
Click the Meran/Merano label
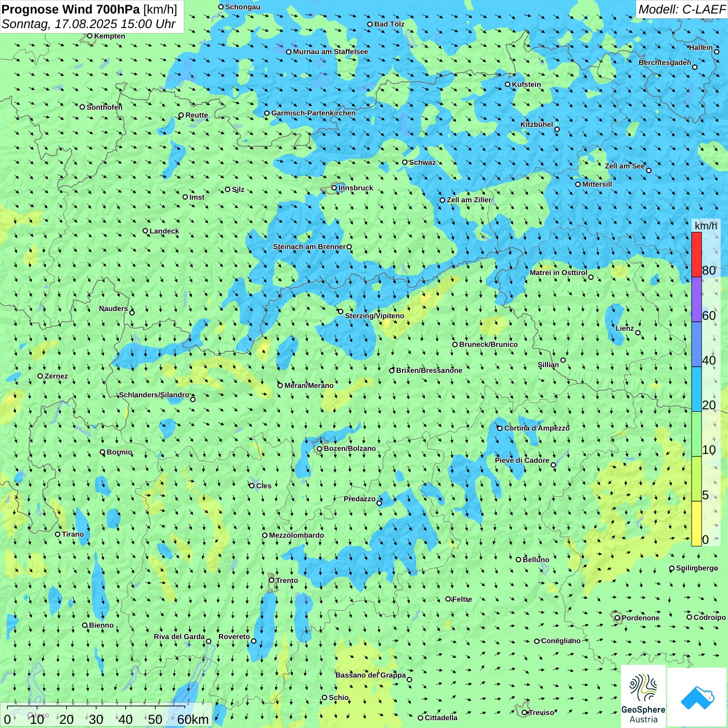pyautogui.click(x=309, y=385)
